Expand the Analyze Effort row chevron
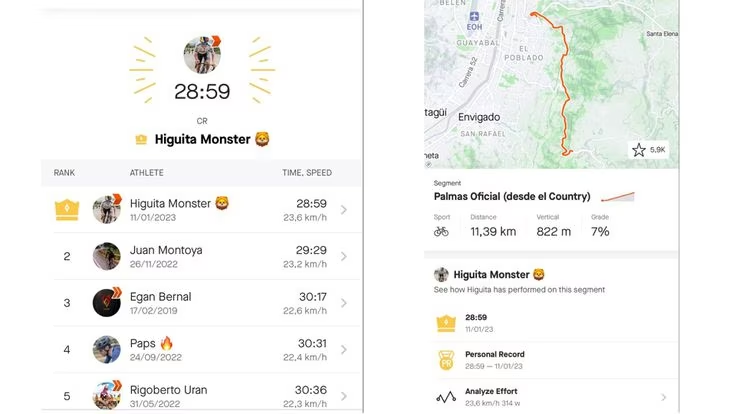The width and height of the screenshot is (736, 414). click(664, 397)
